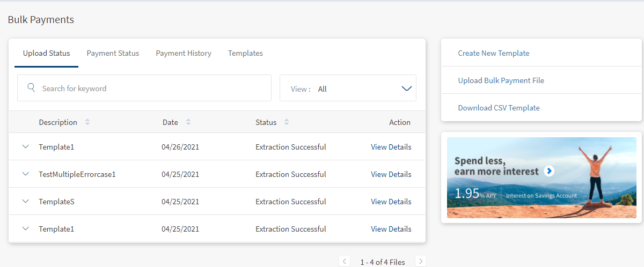Open the savings account promo banner
This screenshot has width=644, height=267.
[541, 177]
